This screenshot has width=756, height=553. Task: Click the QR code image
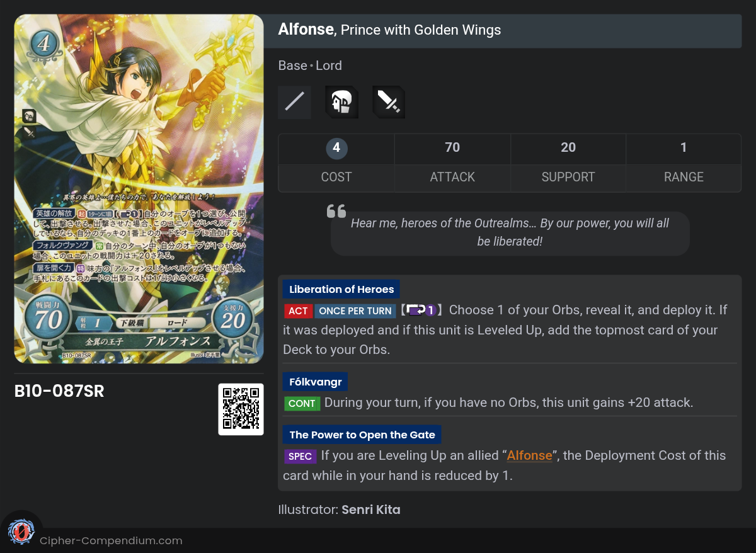(241, 409)
